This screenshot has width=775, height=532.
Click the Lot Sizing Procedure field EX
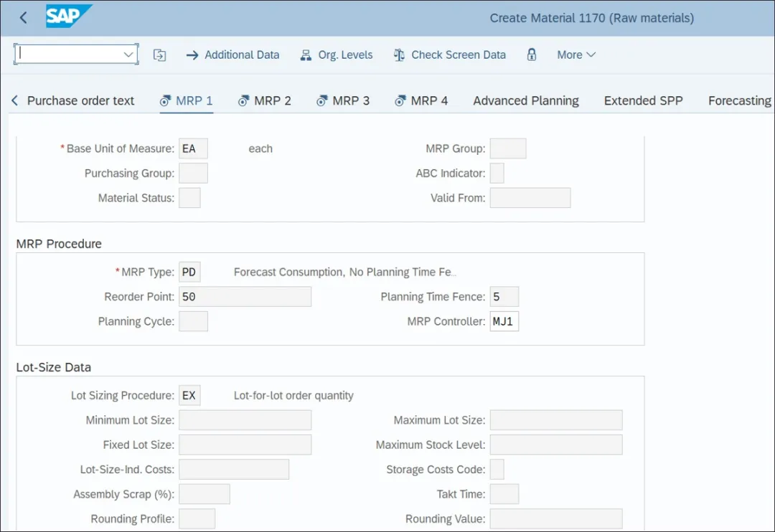point(189,396)
